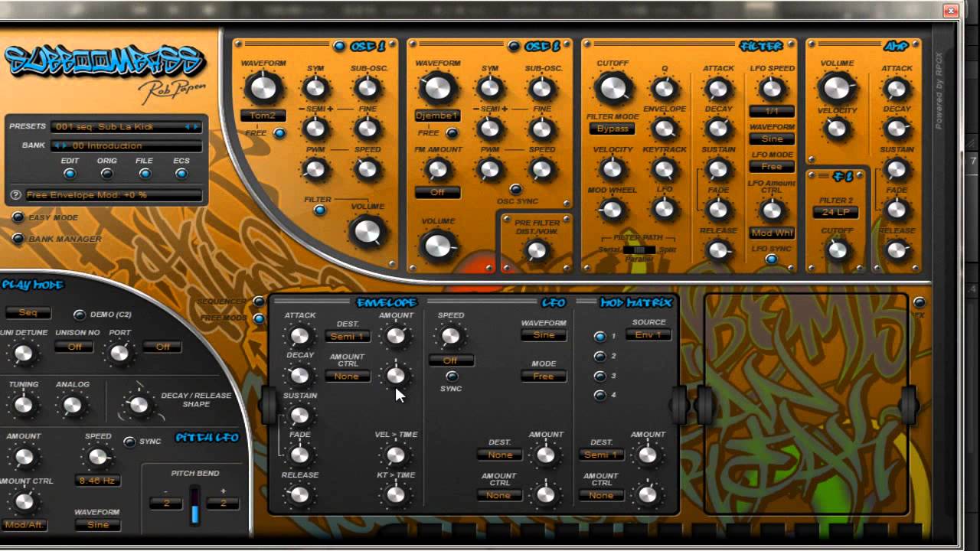Select Mod Matrix slot 1
Screen dimensions: 980x551
tap(599, 336)
